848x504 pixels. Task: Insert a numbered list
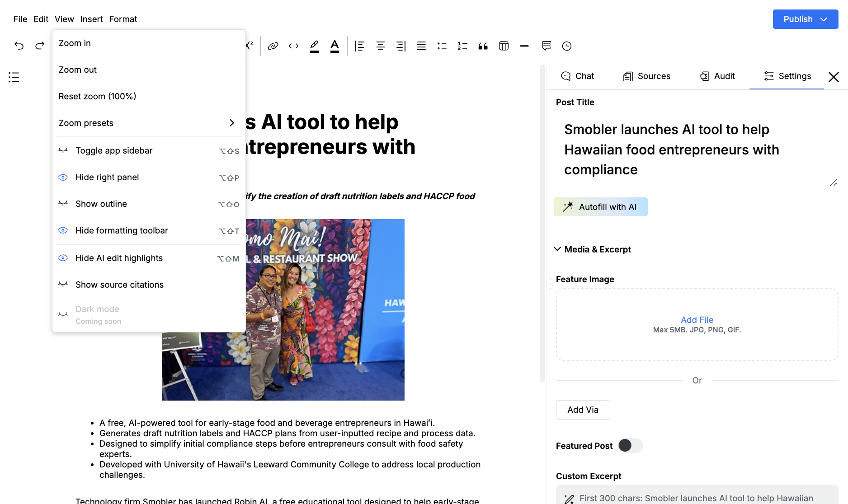[x=462, y=46]
